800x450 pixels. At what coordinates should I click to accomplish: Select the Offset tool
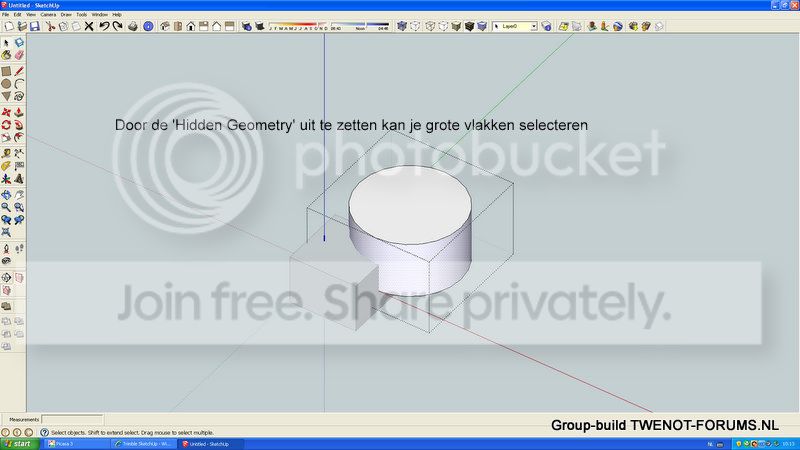[x=19, y=137]
